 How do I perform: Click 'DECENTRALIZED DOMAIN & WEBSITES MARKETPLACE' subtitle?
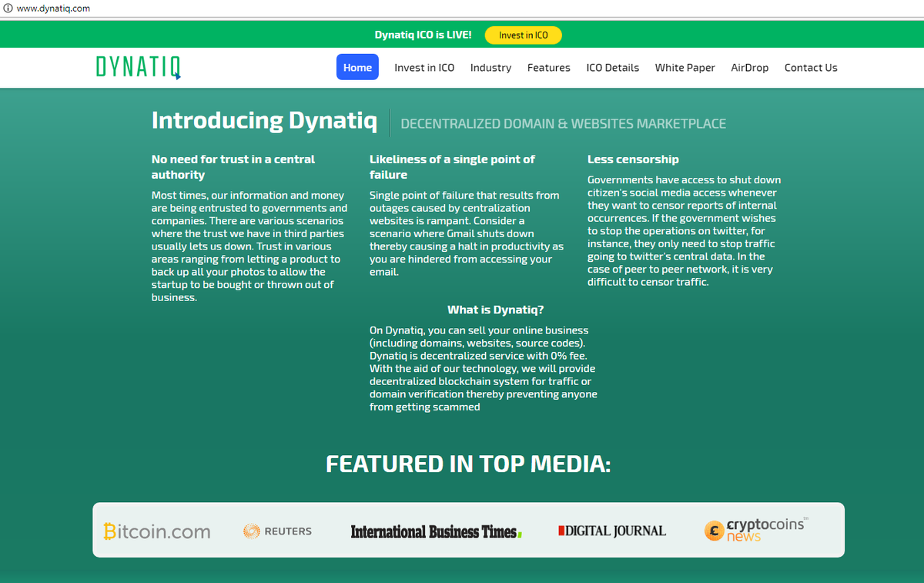tap(564, 123)
